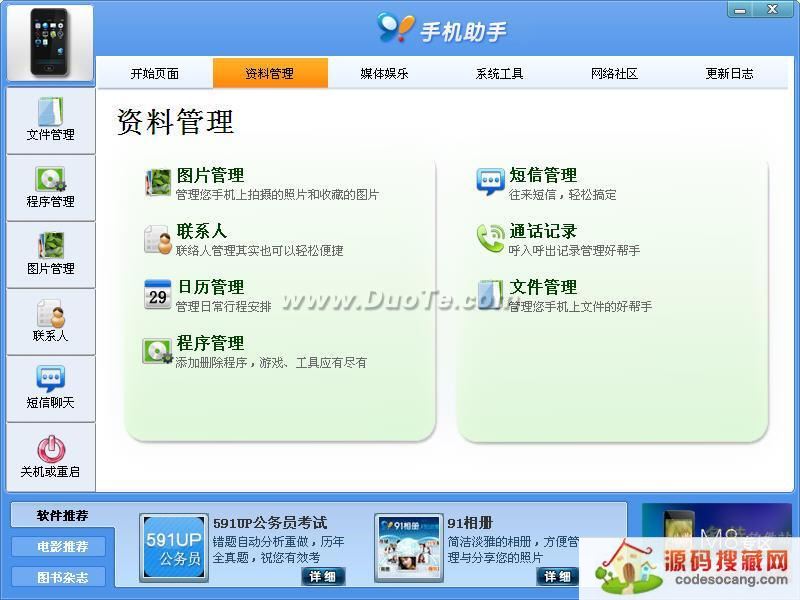Open the 文件管理 link in main panel
Screen dimensions: 800x600
[x=543, y=287]
